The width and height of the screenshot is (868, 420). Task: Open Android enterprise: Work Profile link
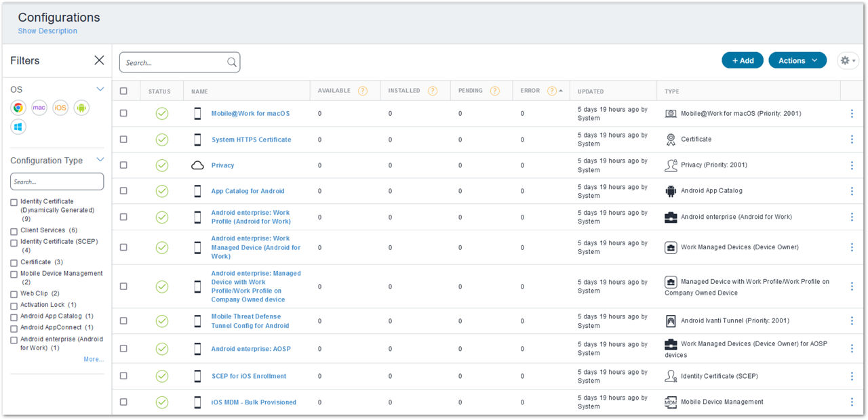tap(251, 217)
